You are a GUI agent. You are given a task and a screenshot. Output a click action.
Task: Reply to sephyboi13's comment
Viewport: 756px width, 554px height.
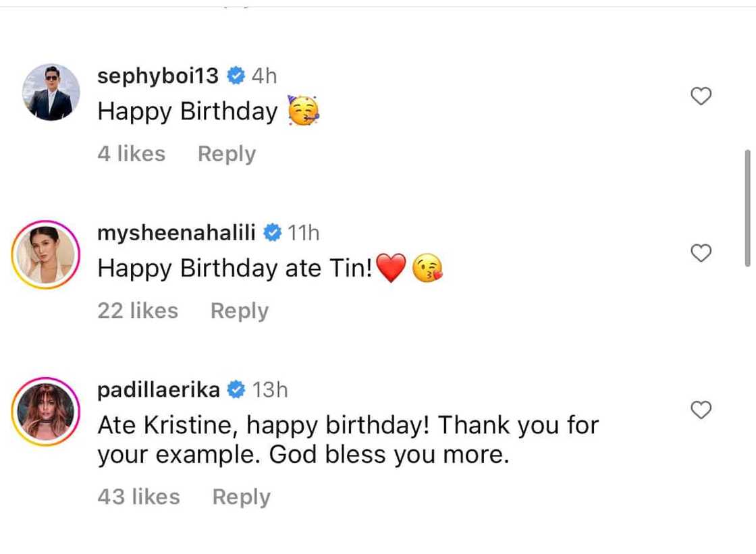227,154
